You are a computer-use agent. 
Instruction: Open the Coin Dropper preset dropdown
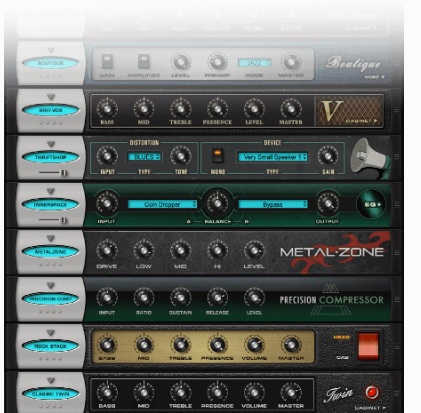163,204
